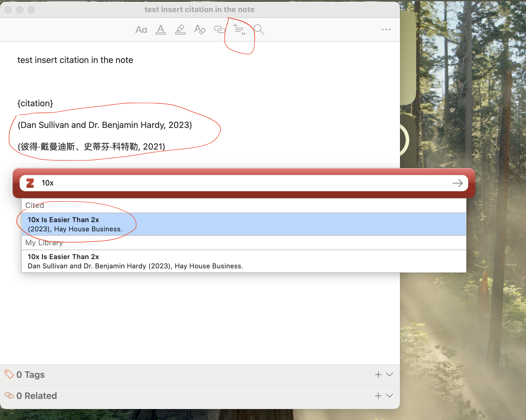Click the 0 Related label

click(37, 396)
